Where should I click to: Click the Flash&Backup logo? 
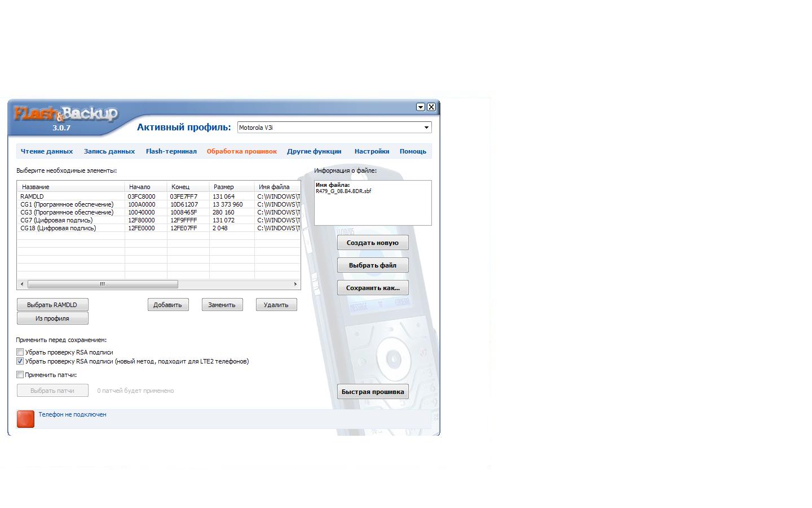point(66,115)
